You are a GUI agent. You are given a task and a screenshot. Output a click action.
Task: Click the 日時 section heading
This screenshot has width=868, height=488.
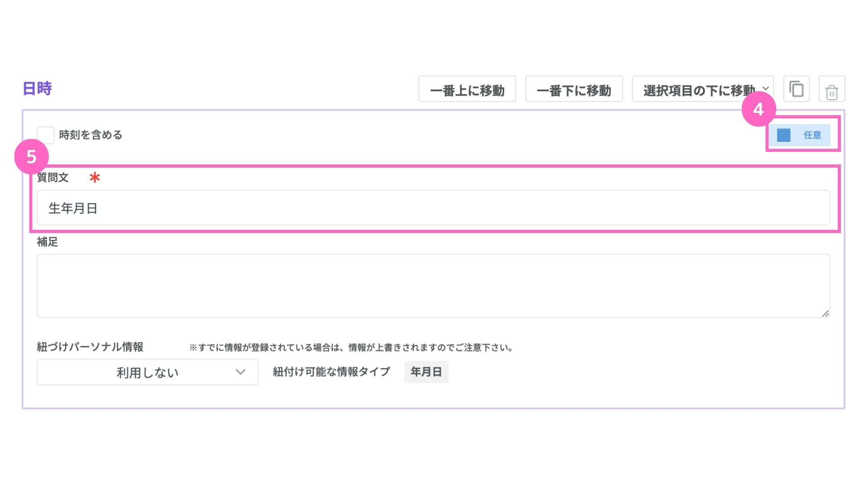[x=37, y=89]
